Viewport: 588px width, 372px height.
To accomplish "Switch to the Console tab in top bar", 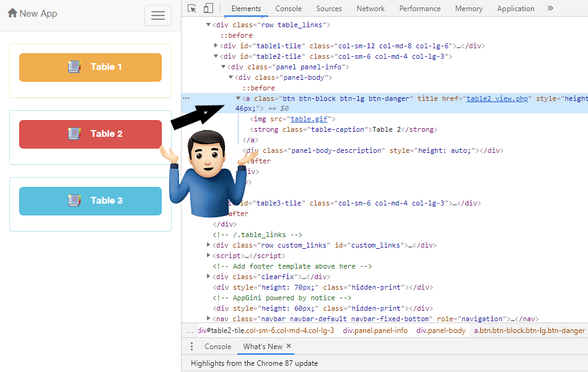I will coord(288,9).
